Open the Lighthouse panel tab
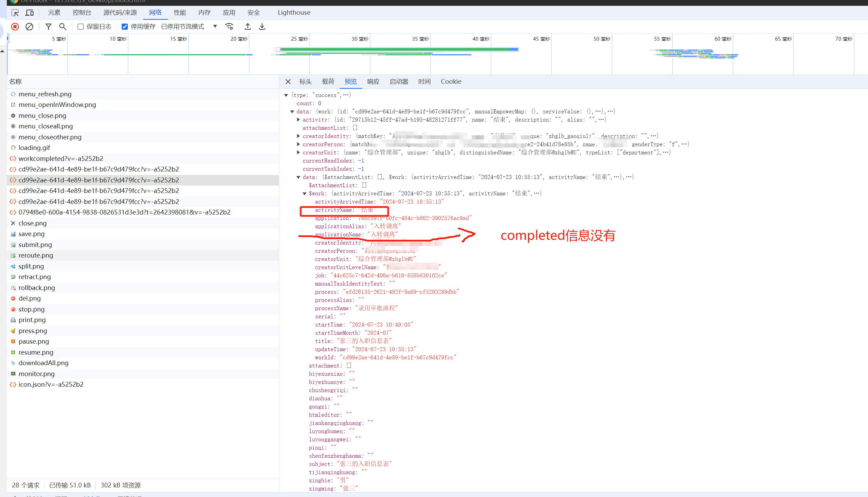Viewport: 868px width, 497px height. (x=294, y=13)
